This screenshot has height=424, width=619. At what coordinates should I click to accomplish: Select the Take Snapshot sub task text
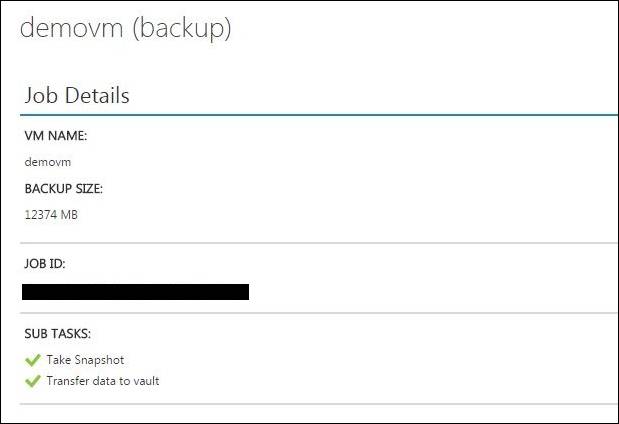pos(85,359)
